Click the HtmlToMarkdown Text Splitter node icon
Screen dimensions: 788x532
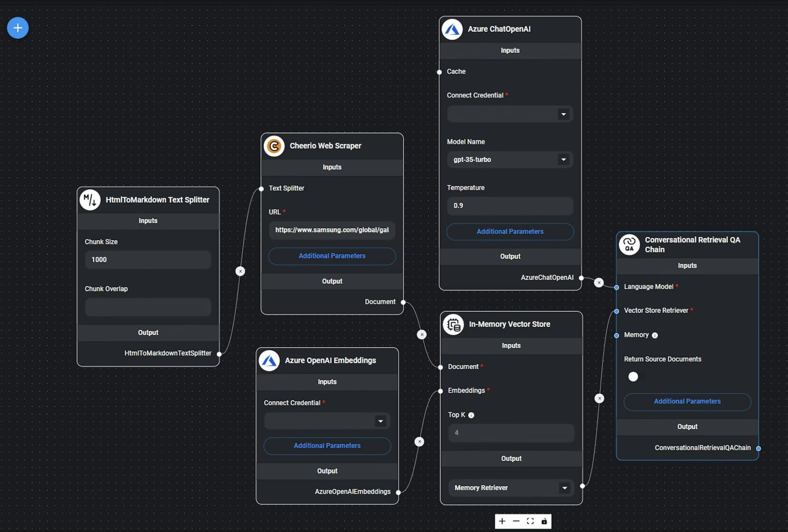point(90,200)
